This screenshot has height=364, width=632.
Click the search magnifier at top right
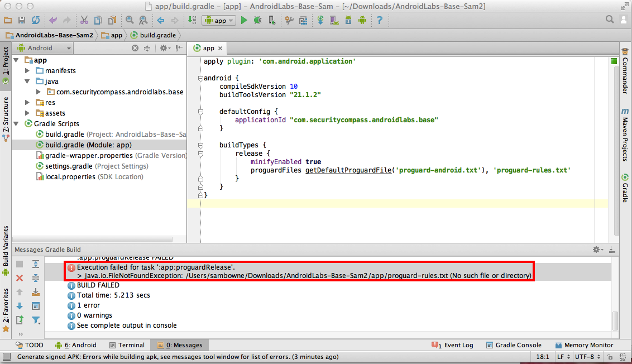click(610, 20)
